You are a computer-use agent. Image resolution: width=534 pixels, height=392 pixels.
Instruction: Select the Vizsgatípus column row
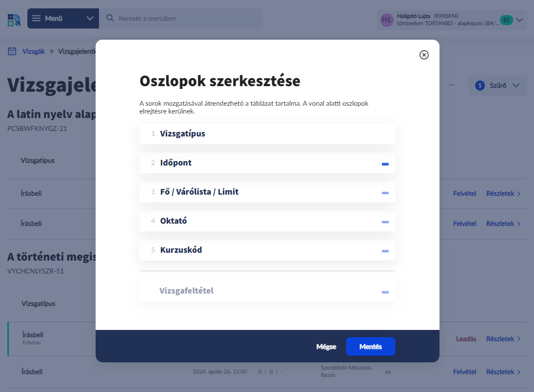(x=267, y=134)
